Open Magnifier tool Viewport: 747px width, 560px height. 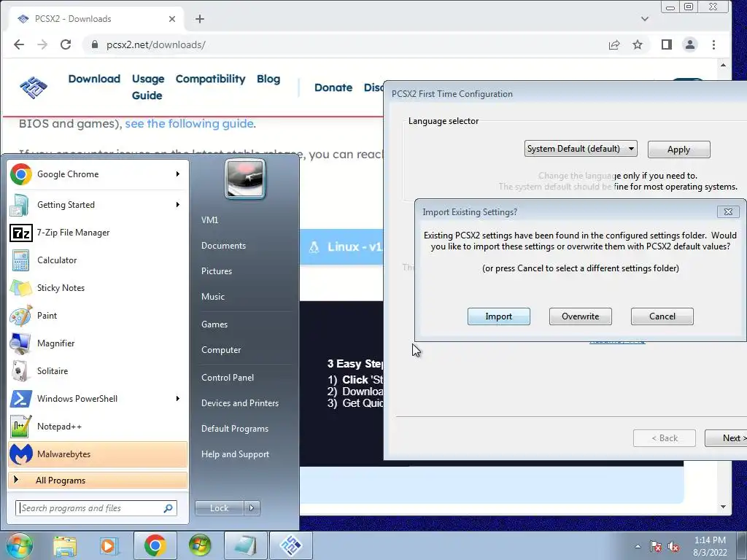pos(98,343)
